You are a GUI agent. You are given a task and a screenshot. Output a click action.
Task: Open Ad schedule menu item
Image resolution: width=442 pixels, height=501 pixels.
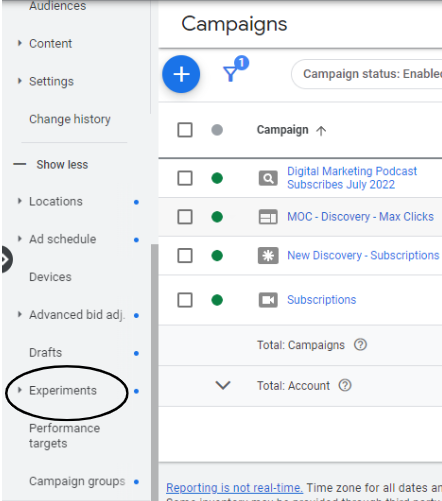click(62, 239)
